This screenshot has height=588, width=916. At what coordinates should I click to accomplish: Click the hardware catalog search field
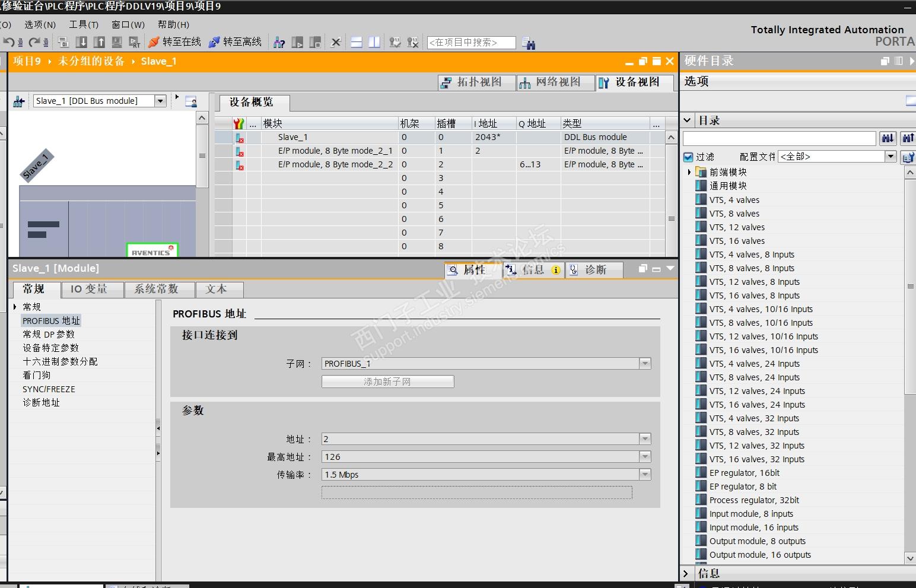[x=780, y=138]
